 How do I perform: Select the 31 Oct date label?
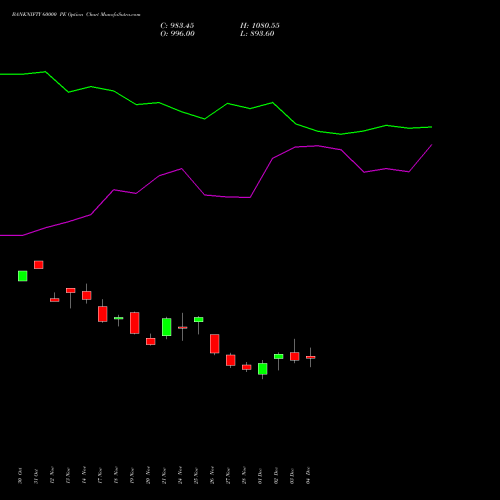(36, 476)
